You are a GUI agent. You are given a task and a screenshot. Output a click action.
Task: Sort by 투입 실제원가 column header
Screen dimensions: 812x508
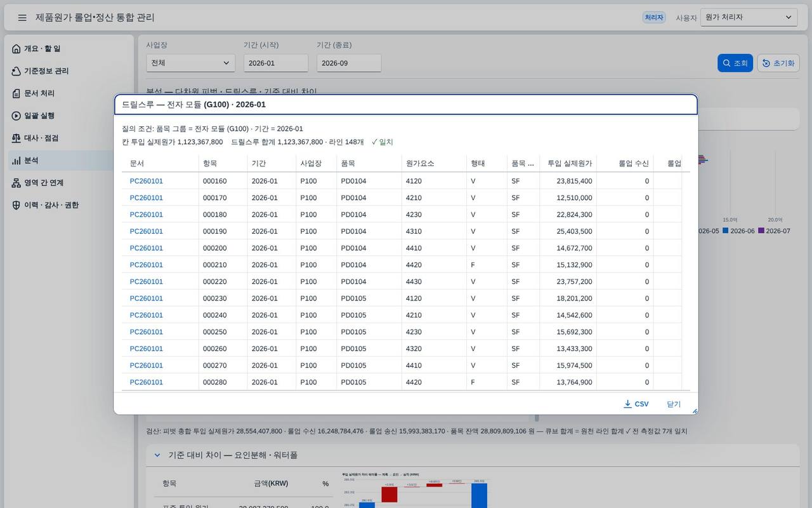pyautogui.click(x=568, y=163)
